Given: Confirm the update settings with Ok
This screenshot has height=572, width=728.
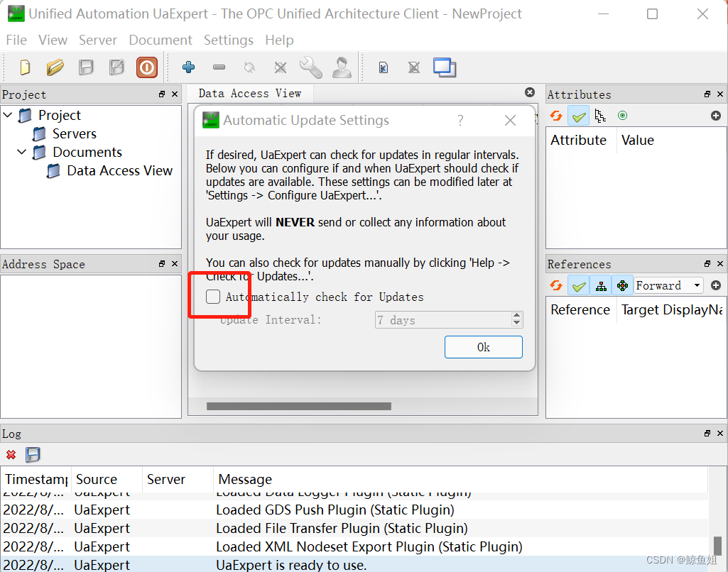Looking at the screenshot, I should (484, 347).
